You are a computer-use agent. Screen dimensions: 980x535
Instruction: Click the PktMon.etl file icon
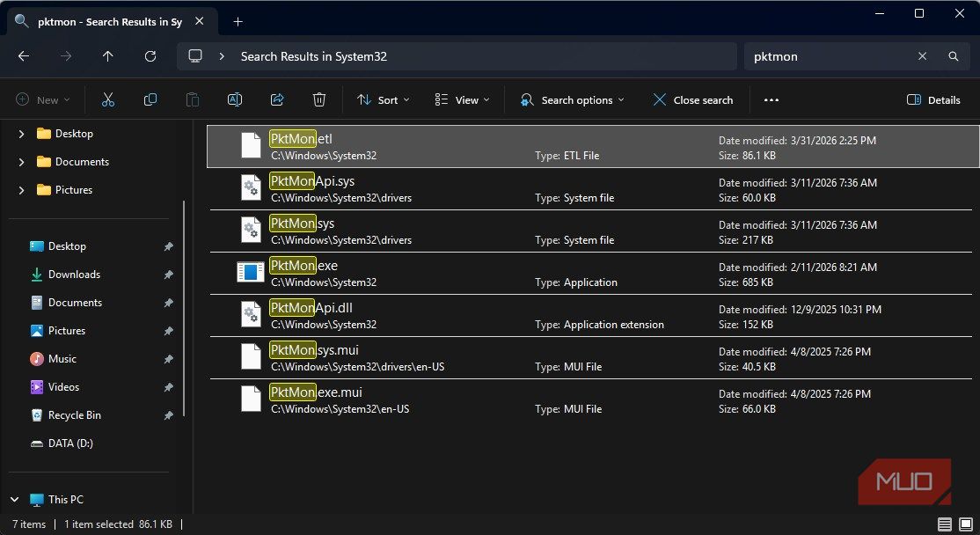[x=251, y=145]
